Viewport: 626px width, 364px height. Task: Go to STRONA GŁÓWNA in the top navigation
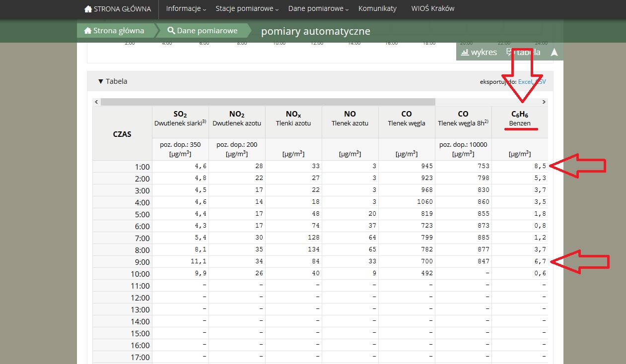pos(118,8)
